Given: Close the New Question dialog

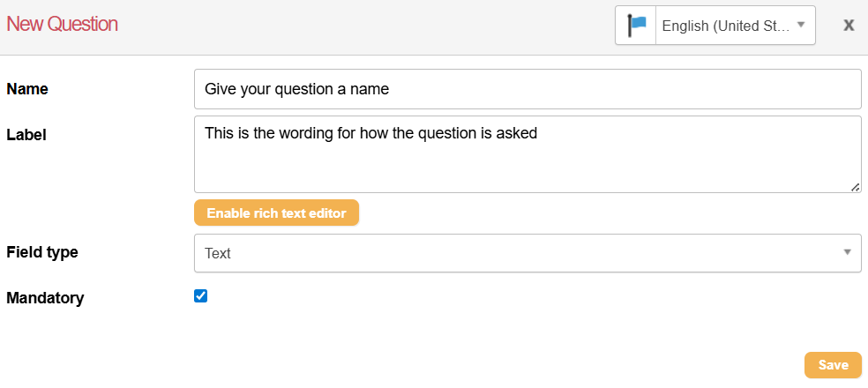Looking at the screenshot, I should pyautogui.click(x=849, y=25).
